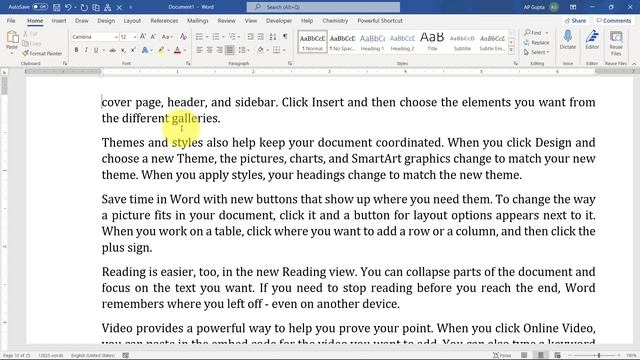640x360 pixels.
Task: Adjust the zoom slider in status bar
Action: pos(599,356)
